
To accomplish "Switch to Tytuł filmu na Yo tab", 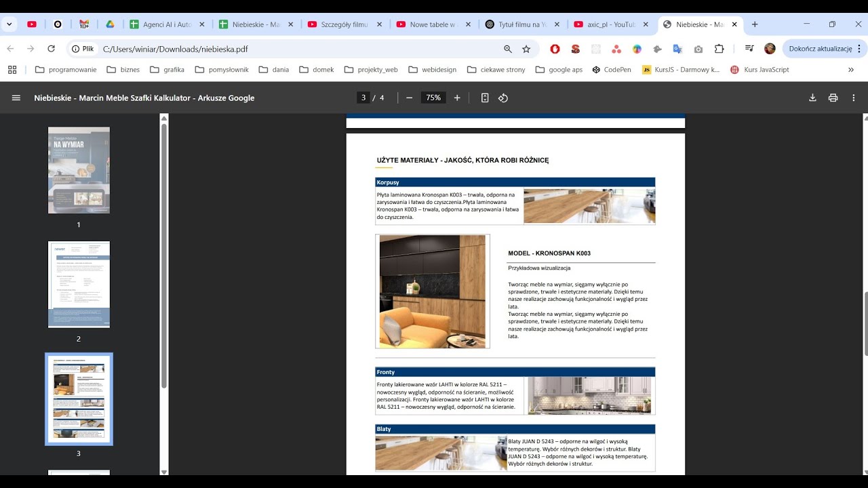I will click(523, 24).
